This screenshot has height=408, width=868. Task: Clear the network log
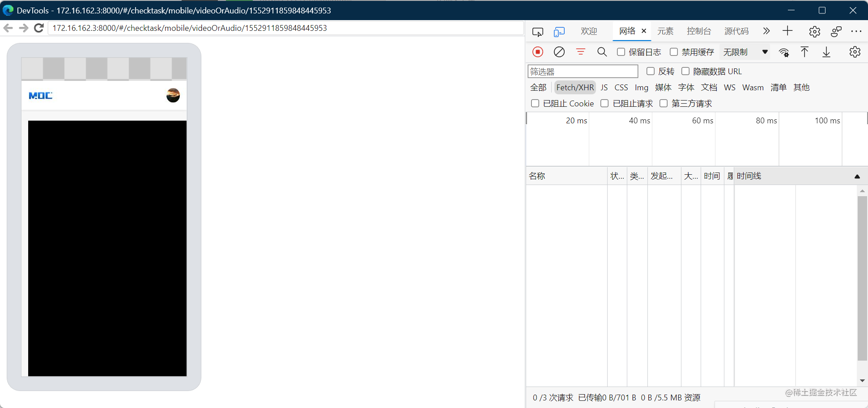click(559, 52)
